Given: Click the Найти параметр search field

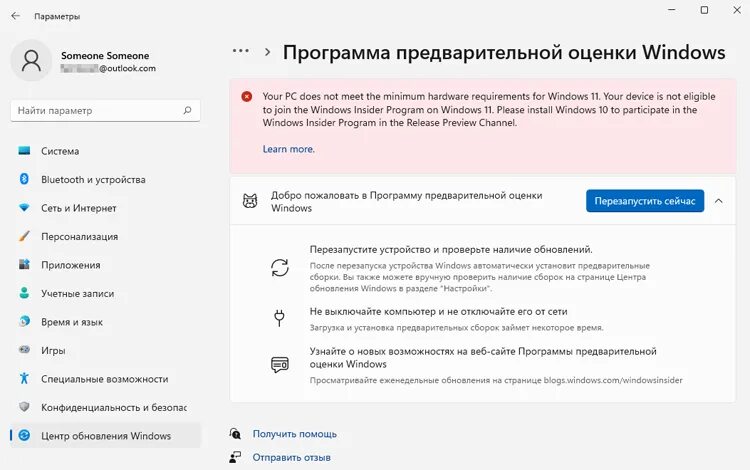Looking at the screenshot, I should (x=105, y=110).
